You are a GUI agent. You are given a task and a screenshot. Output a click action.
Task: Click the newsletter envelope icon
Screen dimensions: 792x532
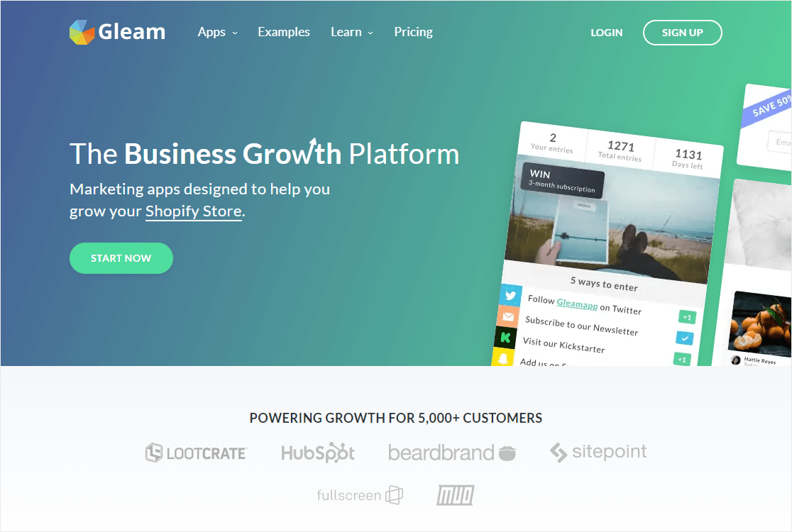(x=507, y=316)
